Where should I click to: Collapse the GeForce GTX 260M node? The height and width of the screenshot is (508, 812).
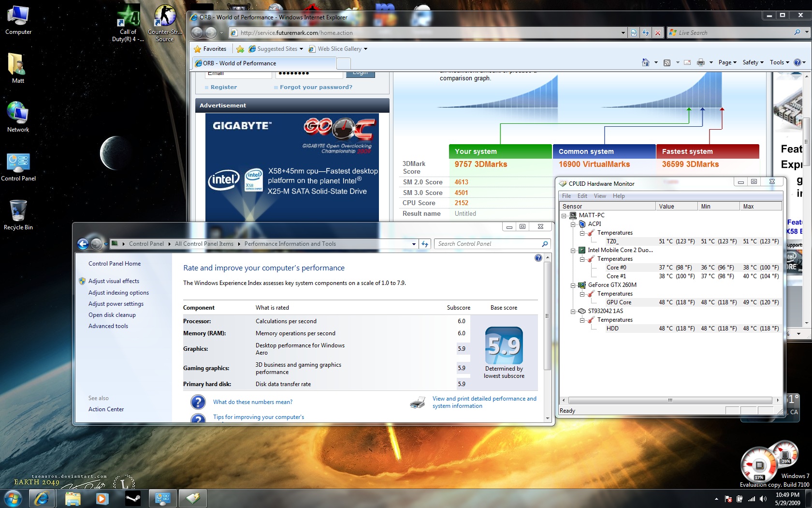[573, 285]
